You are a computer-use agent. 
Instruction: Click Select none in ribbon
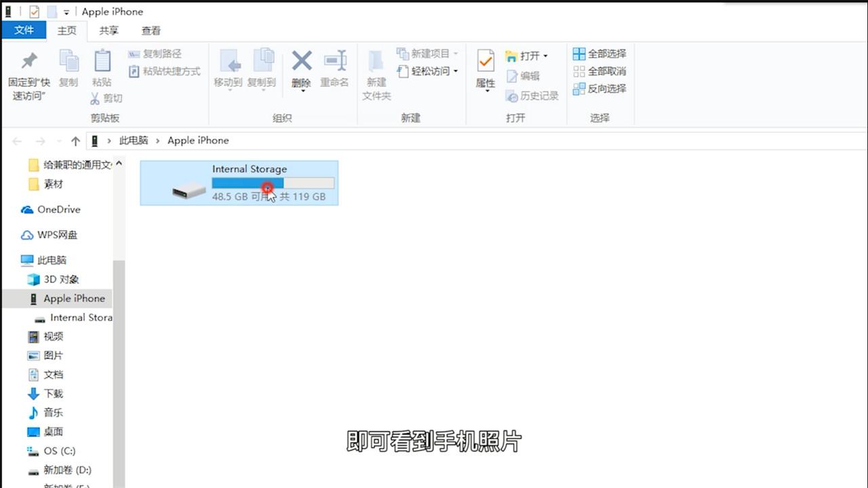point(599,71)
